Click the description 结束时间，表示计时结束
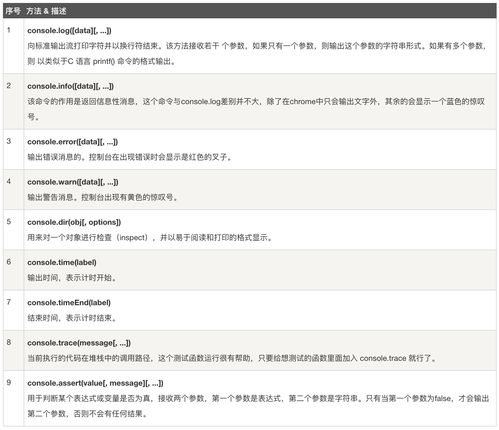 tap(72, 318)
